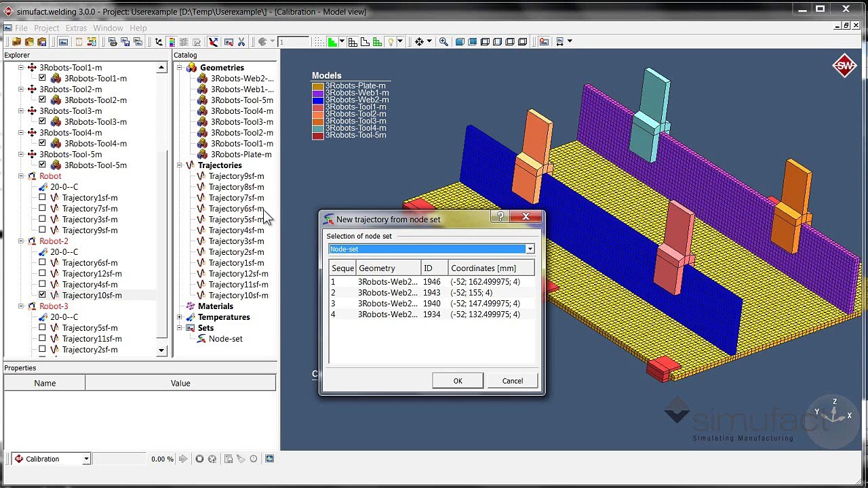Select the first blue cube view icon
The height and width of the screenshot is (488, 868).
(460, 42)
